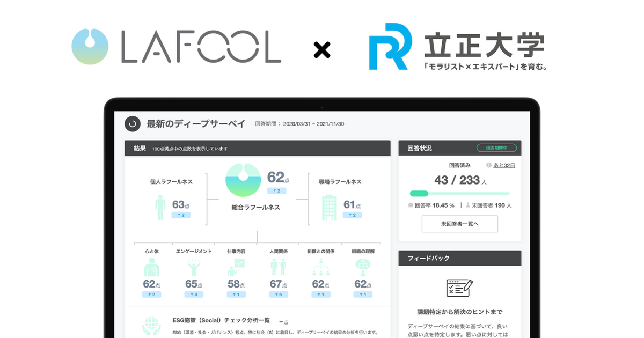Click the response rate progress bar
This screenshot has height=338, width=644.
[x=460, y=193]
